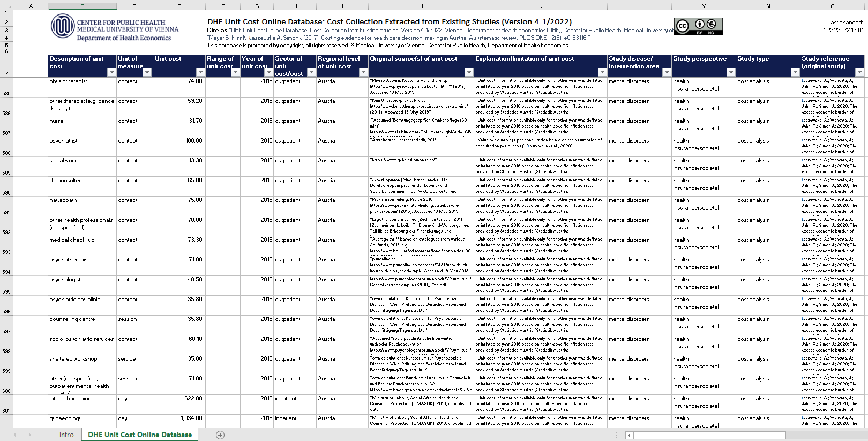Select column K header
868x441 pixels.
click(x=541, y=6)
